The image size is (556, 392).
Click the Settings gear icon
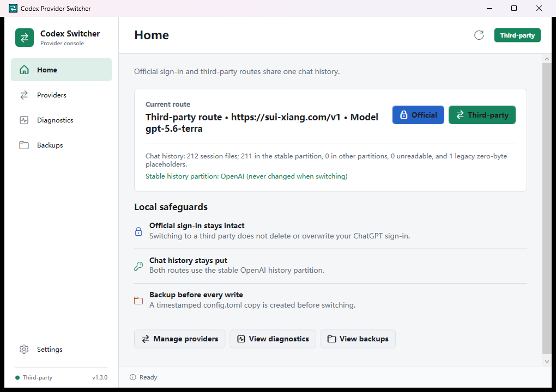[24, 349]
